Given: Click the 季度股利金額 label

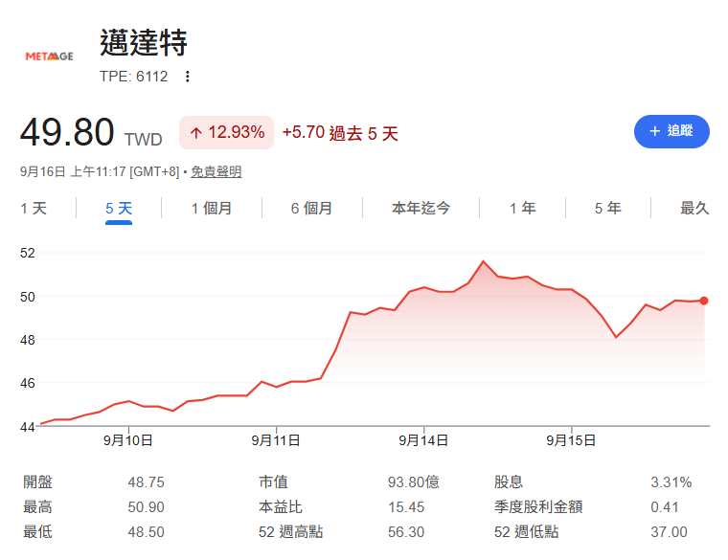Looking at the screenshot, I should coord(538,507).
